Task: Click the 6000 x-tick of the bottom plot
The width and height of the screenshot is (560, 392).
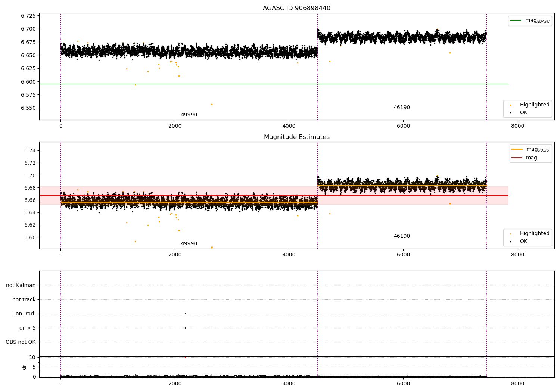Action: [x=403, y=383]
